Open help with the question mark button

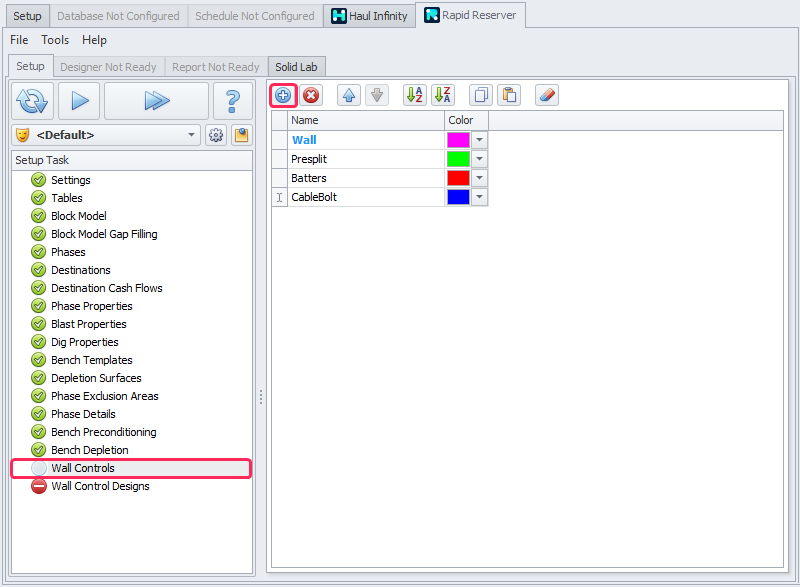[233, 101]
